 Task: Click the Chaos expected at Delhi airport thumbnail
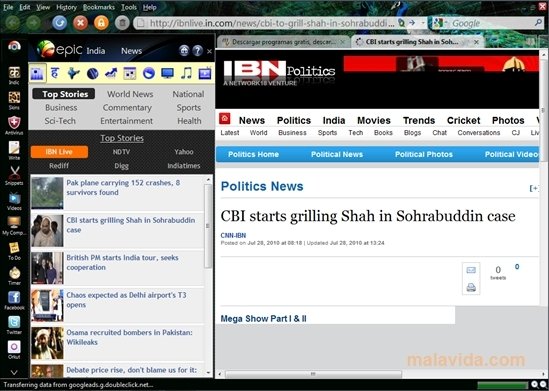point(47,305)
